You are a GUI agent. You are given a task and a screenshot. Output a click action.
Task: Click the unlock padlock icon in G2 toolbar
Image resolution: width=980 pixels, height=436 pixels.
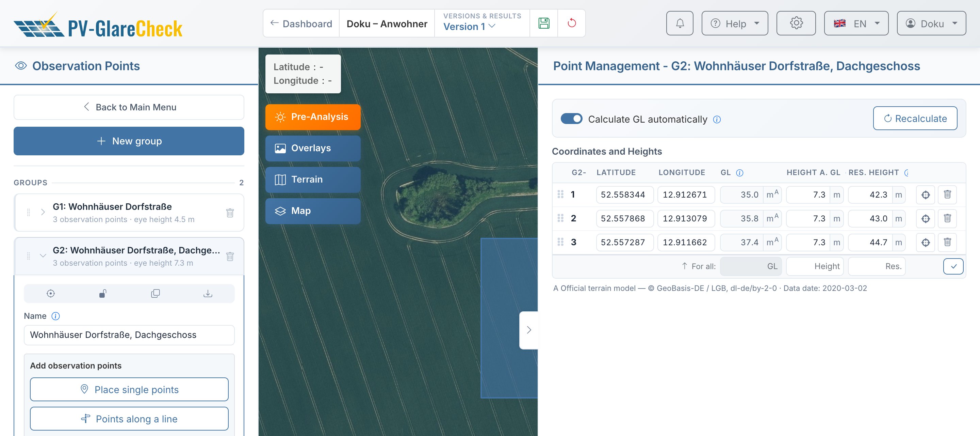(x=103, y=294)
